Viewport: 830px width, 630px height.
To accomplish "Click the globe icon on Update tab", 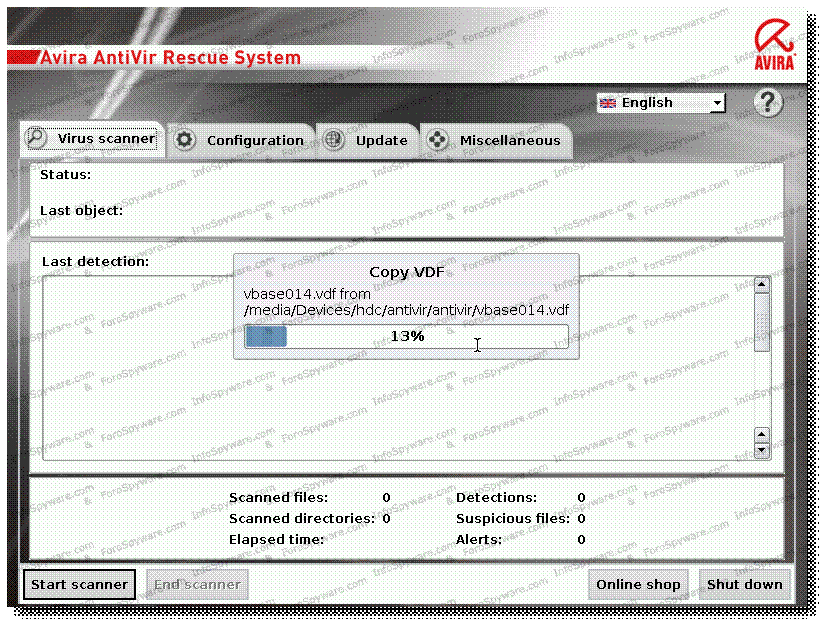I will [334, 140].
